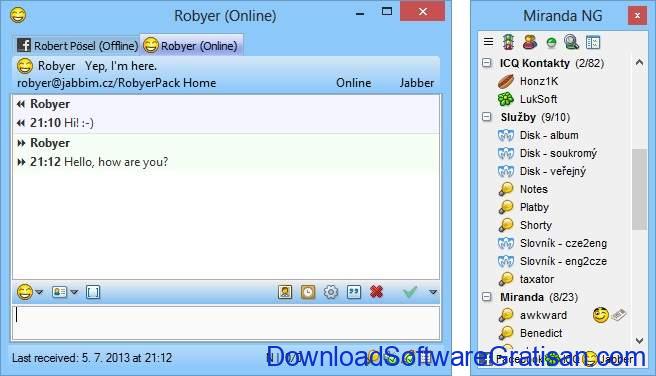Collapse the Miranda group

click(x=487, y=297)
